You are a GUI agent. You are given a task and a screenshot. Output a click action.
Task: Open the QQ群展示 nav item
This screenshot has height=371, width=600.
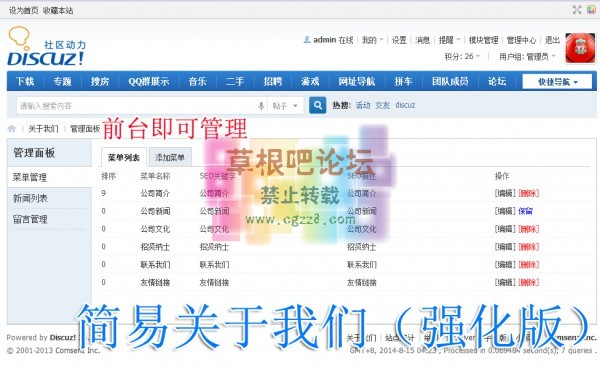tap(148, 81)
